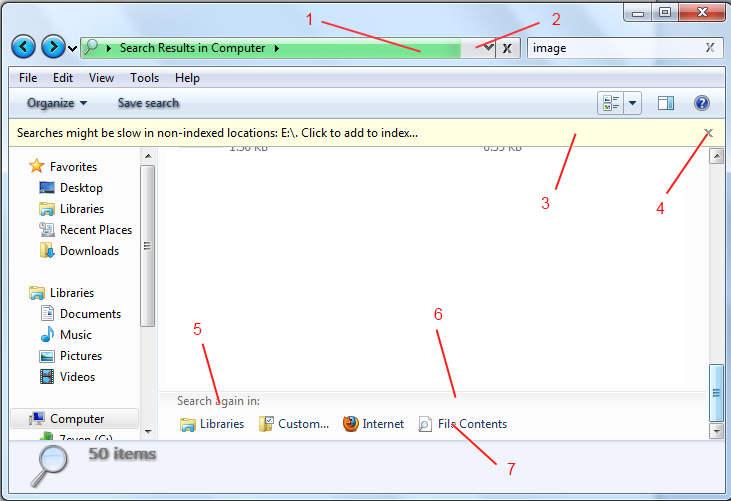Open the File menu
The image size is (731, 501).
click(x=28, y=77)
